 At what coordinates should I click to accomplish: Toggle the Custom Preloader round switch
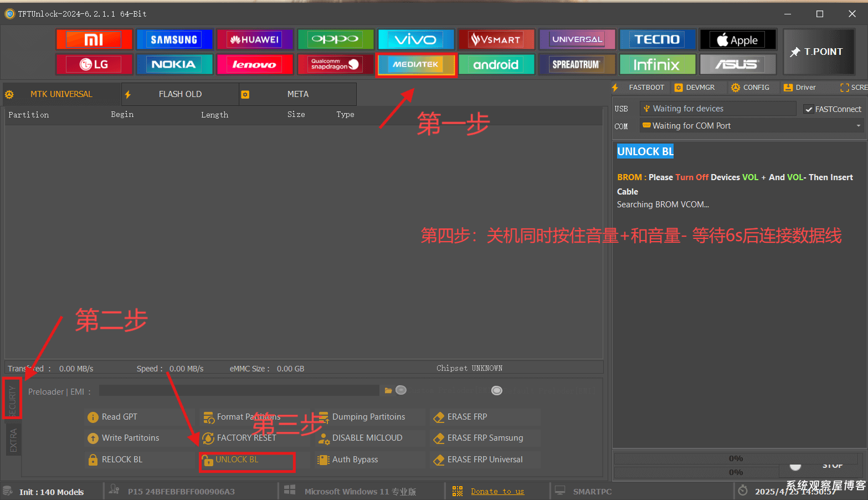pos(400,390)
